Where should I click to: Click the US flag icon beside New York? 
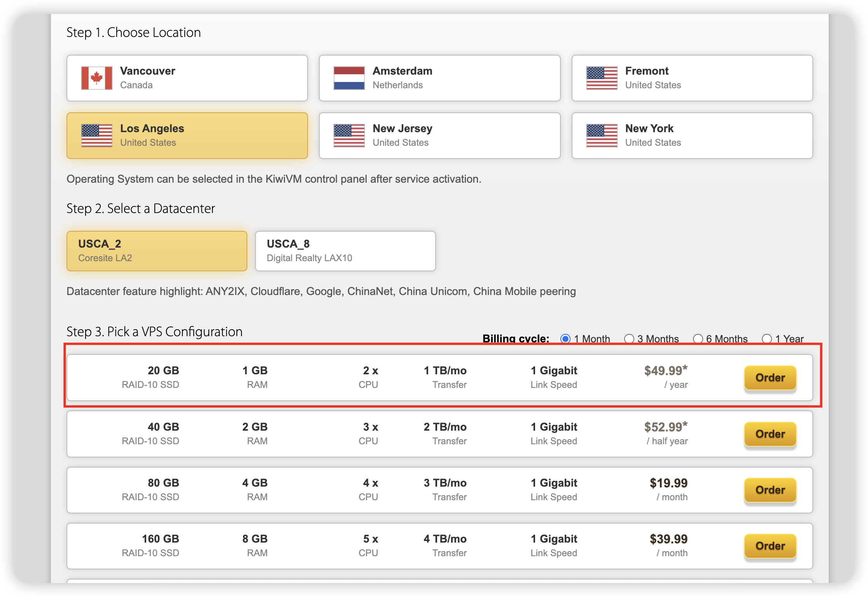pos(602,136)
